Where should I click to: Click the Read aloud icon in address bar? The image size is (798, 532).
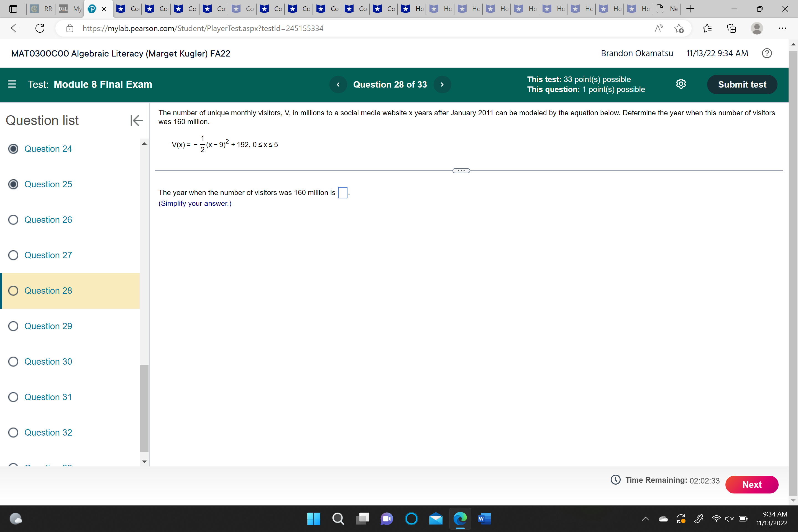tap(659, 28)
